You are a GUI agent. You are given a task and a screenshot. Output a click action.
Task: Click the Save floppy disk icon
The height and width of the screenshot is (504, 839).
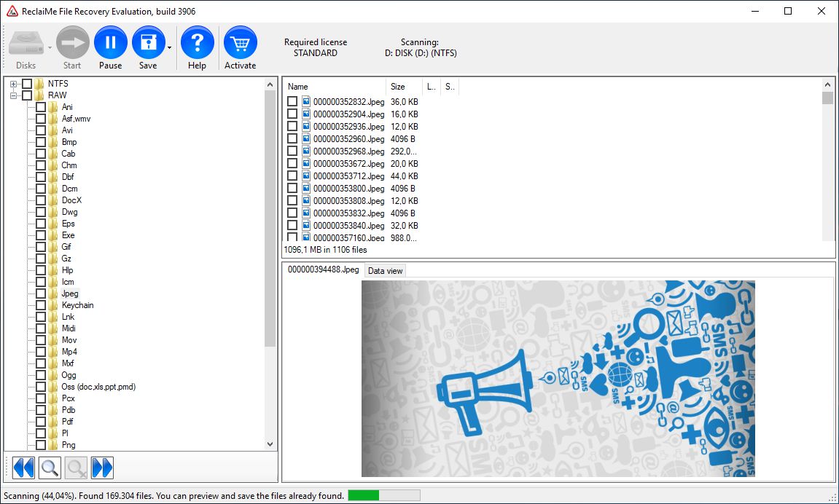pos(148,43)
